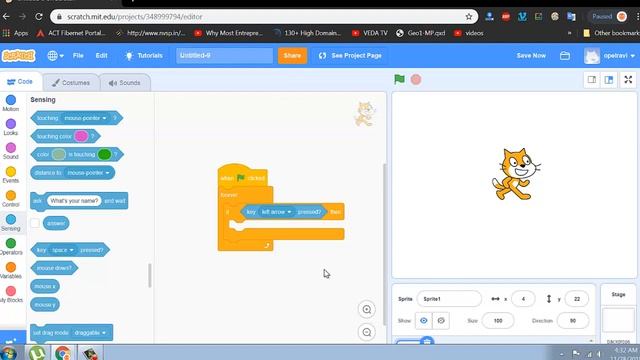Open the language globe menu
The image size is (640, 360).
point(55,56)
